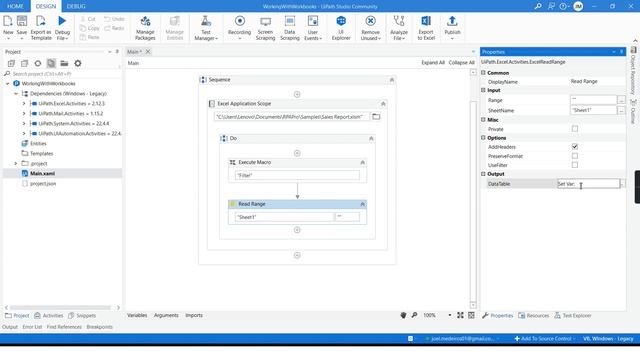Click Remove Unused icon

pos(371,21)
